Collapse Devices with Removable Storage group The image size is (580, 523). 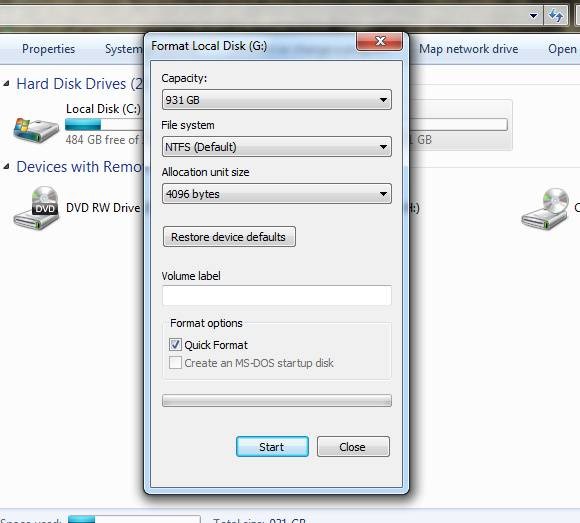click(6, 167)
